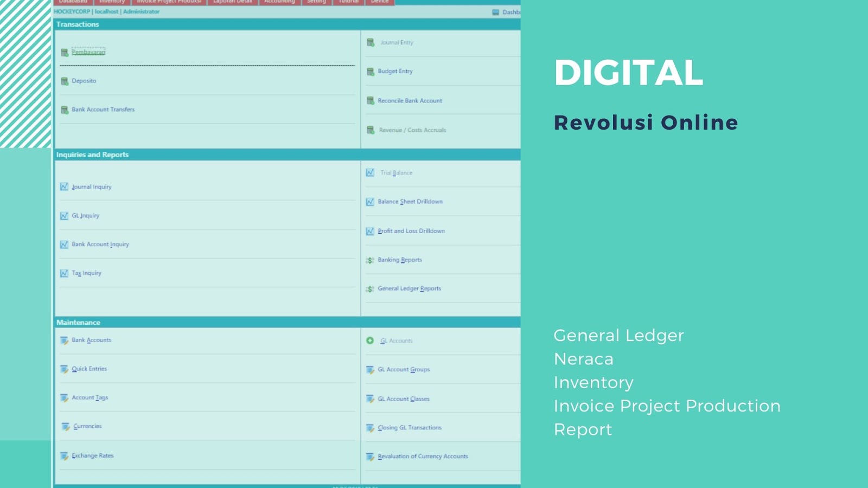Click the Journal Inquiry chart icon
This screenshot has width=868, height=488.
64,187
